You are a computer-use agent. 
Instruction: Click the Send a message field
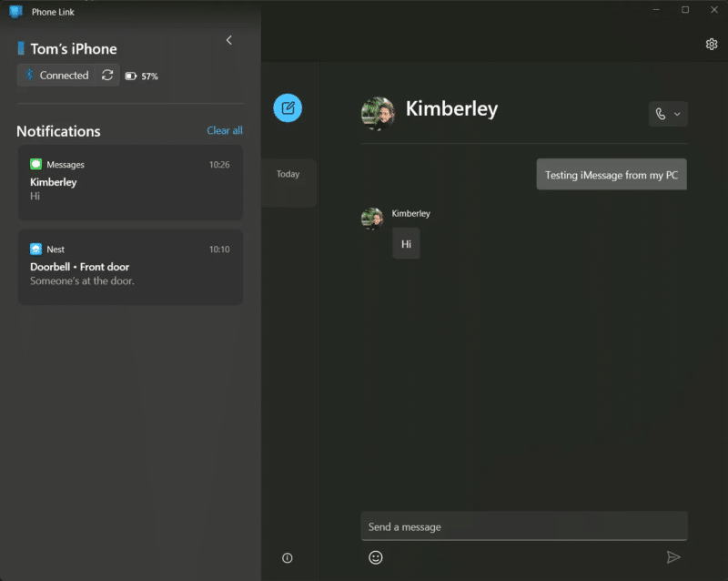(524, 526)
